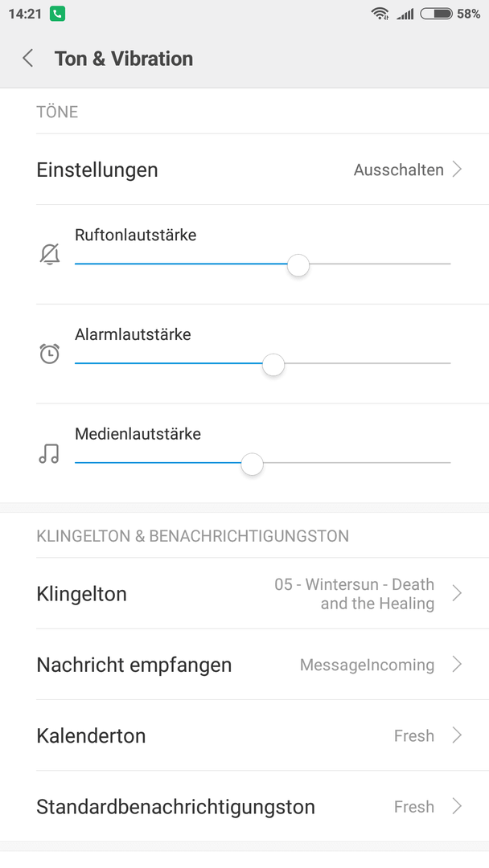The height and width of the screenshot is (868, 489).
Task: Click the Medienlautstärke slider handle
Action: (x=252, y=464)
